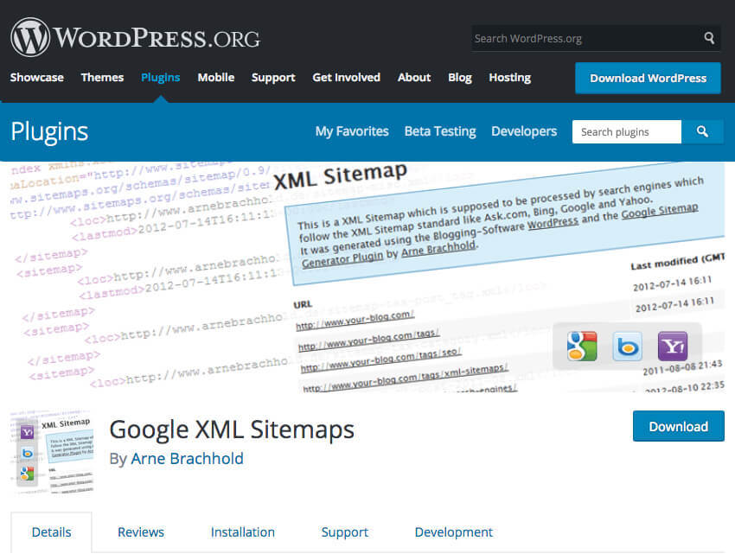This screenshot has width=735, height=560.
Task: Focus the Search plugins field
Action: (x=627, y=131)
